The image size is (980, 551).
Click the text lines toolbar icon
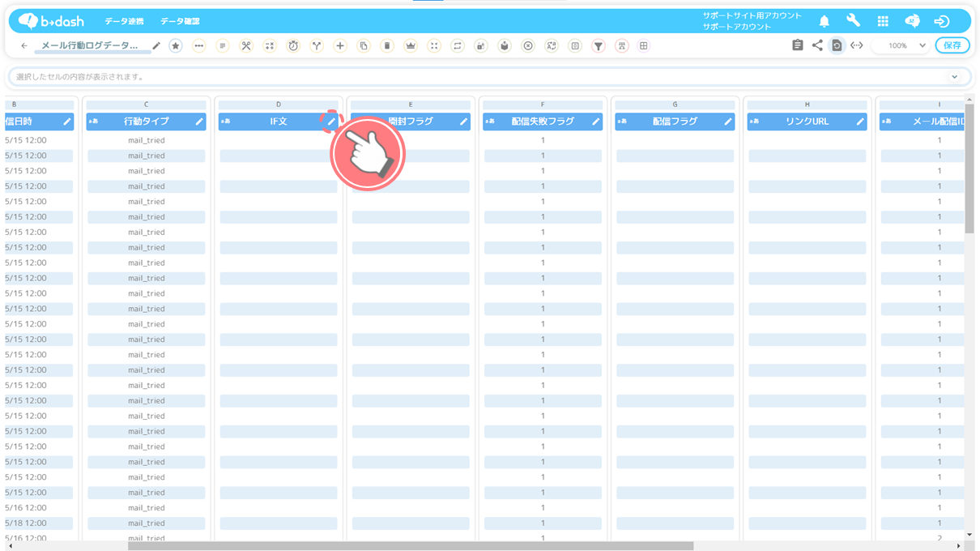click(x=223, y=46)
